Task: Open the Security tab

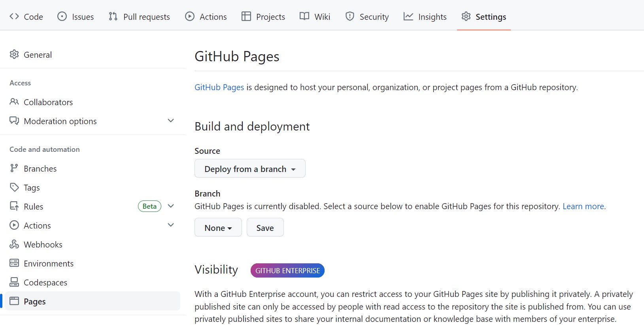Action: point(367,17)
